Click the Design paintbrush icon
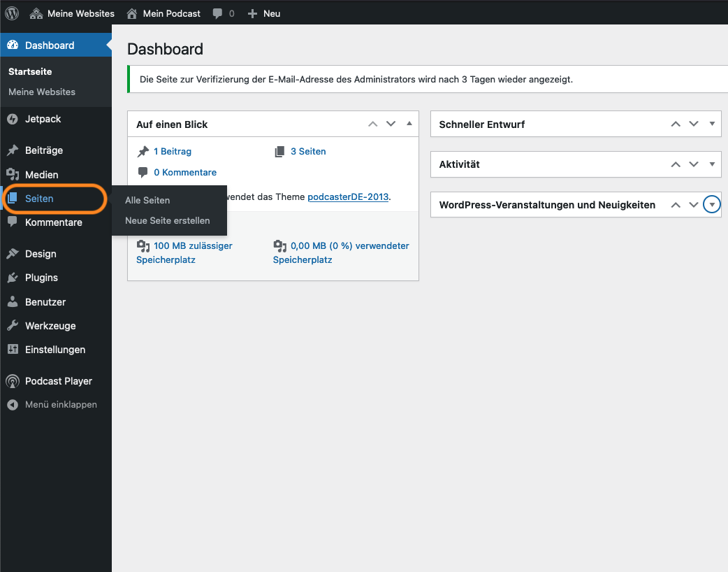The image size is (728, 572). point(13,254)
